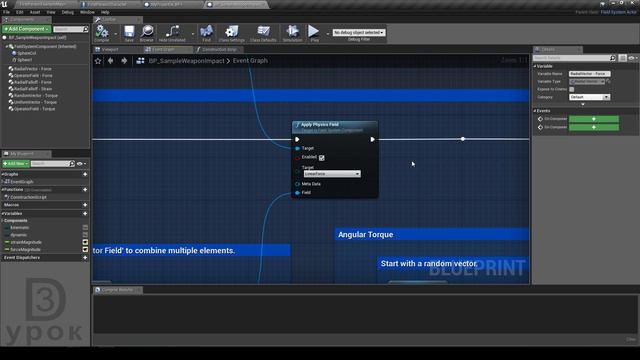640x360 pixels.
Task: Toggle strainMagnitude variable visibility eye
Action: tap(85, 242)
